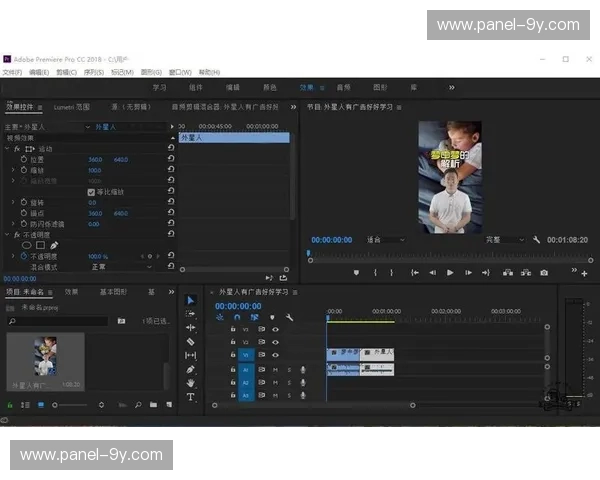Select the Razor tool in the toolbar

190,341
